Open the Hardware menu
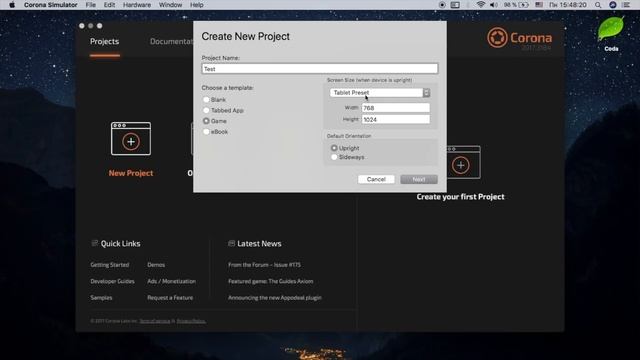Viewport: 640px width, 360px height. [x=137, y=5]
